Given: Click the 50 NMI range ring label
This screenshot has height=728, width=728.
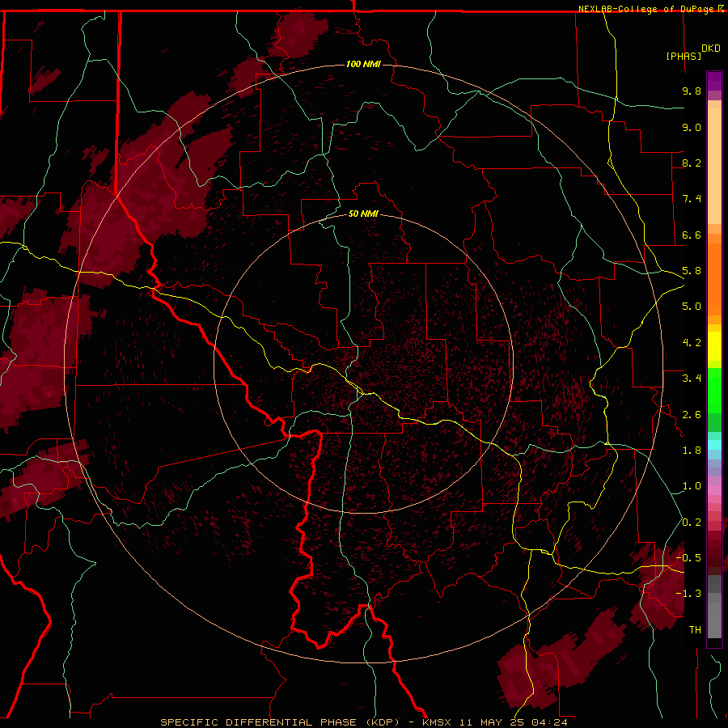Looking at the screenshot, I should (363, 214).
